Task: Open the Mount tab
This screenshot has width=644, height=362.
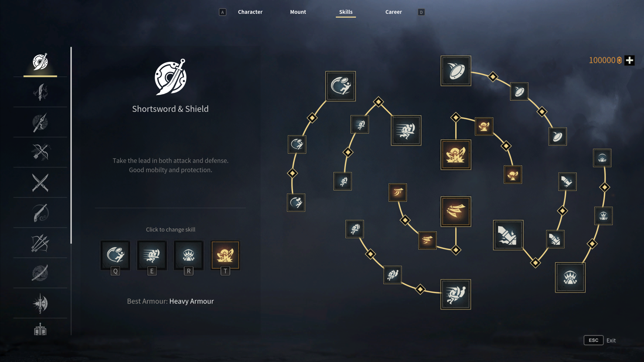Action: (x=298, y=12)
